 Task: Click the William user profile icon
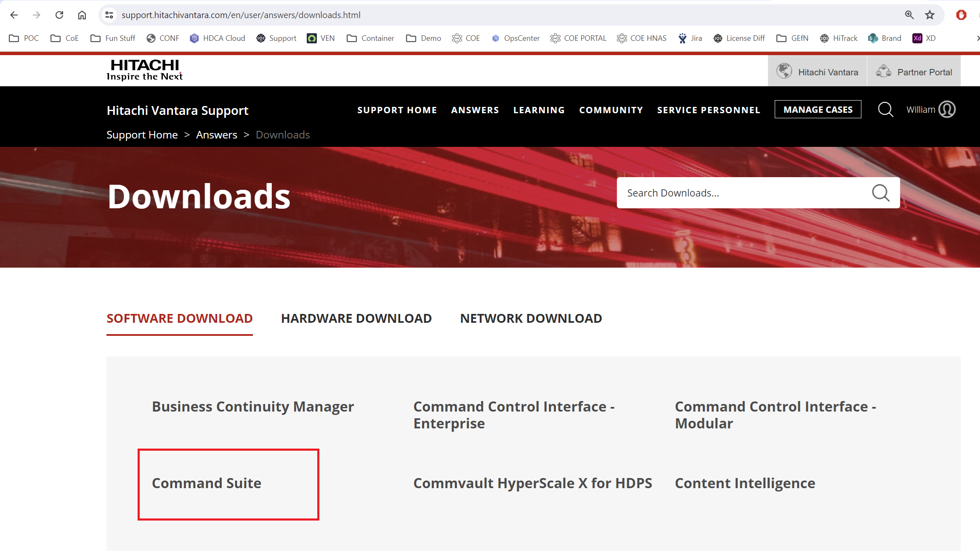pos(947,109)
